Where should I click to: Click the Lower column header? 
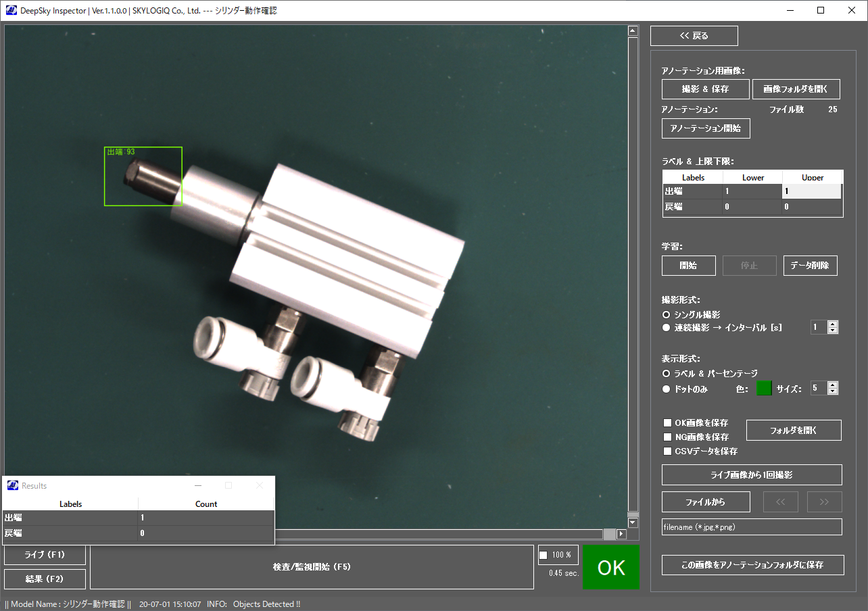pyautogui.click(x=753, y=178)
